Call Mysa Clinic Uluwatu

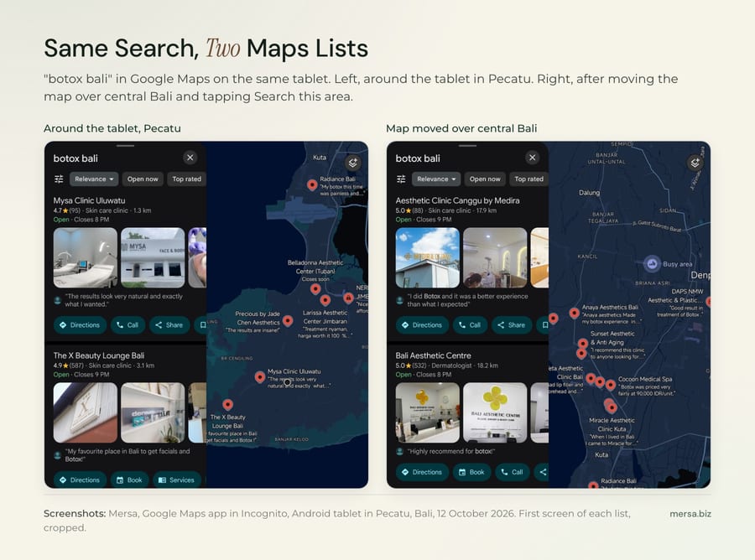(128, 325)
